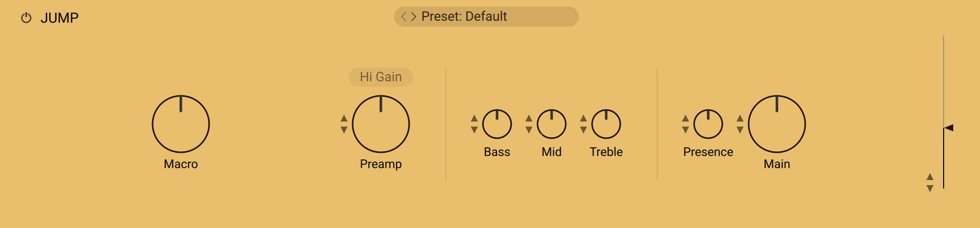This screenshot has height=228, width=980.
Task: Click the Mid knob
Action: coord(552,124)
